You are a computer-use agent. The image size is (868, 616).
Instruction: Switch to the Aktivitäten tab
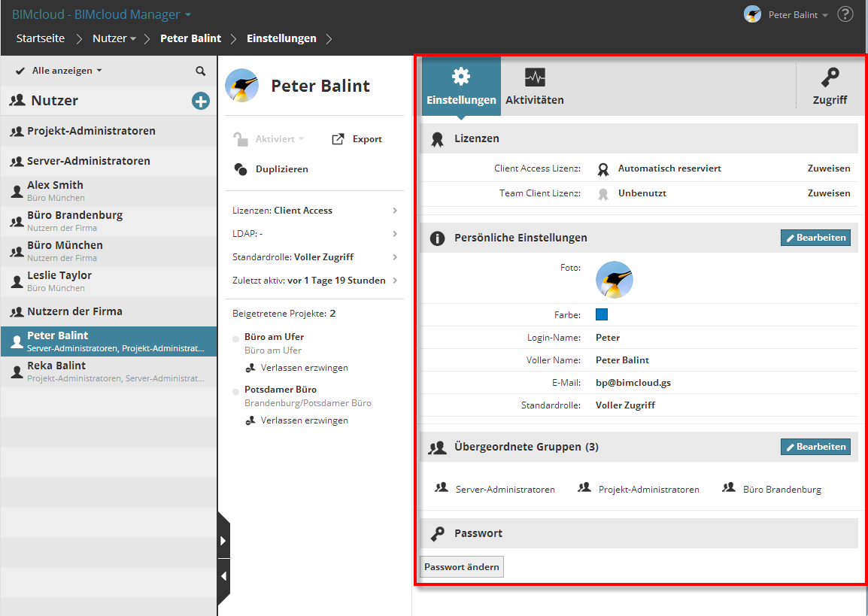[x=535, y=86]
